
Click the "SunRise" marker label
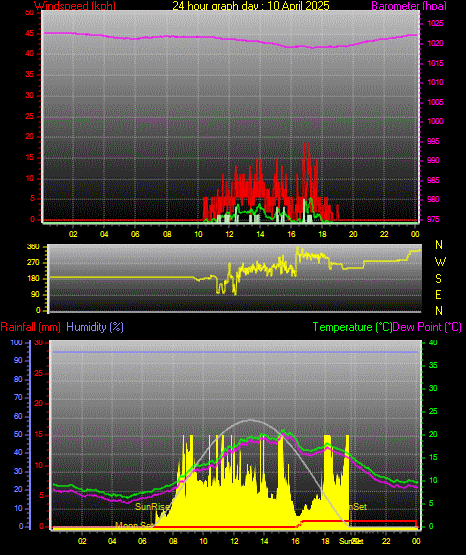[153, 507]
